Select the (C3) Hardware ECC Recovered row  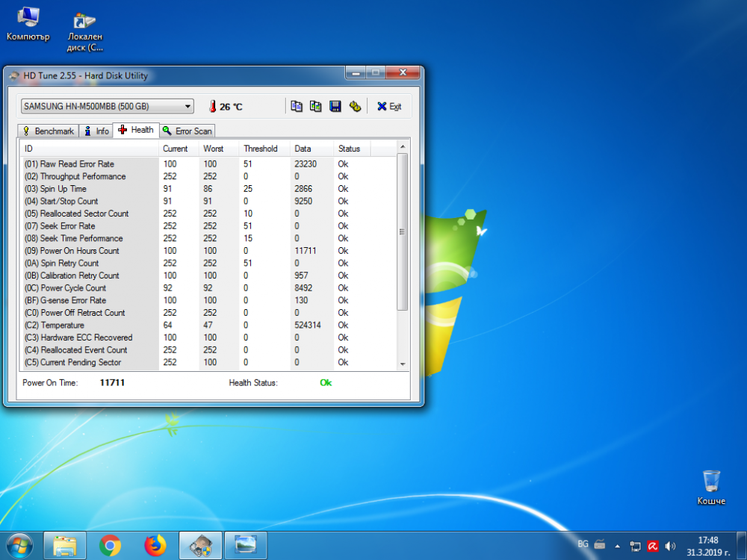pyautogui.click(x=208, y=337)
